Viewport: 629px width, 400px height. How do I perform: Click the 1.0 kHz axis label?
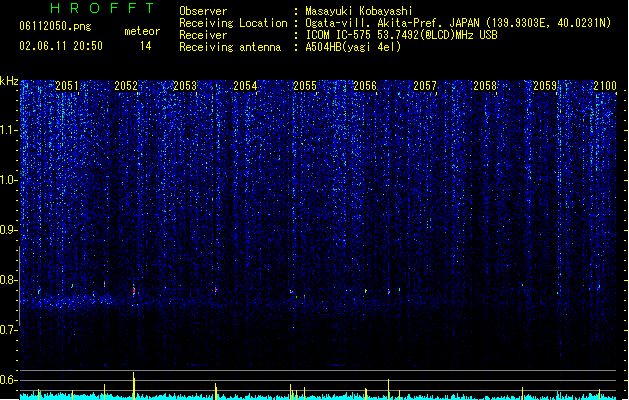pyautogui.click(x=8, y=180)
